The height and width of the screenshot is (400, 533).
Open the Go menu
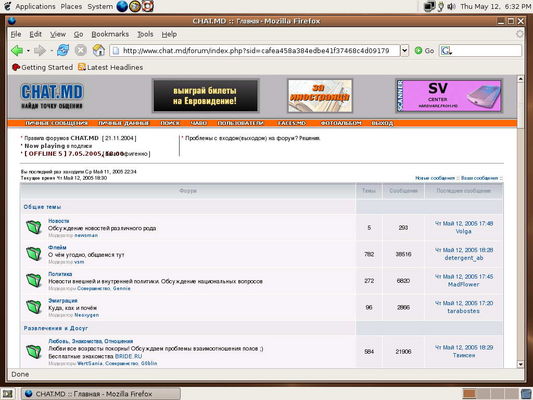[79, 34]
